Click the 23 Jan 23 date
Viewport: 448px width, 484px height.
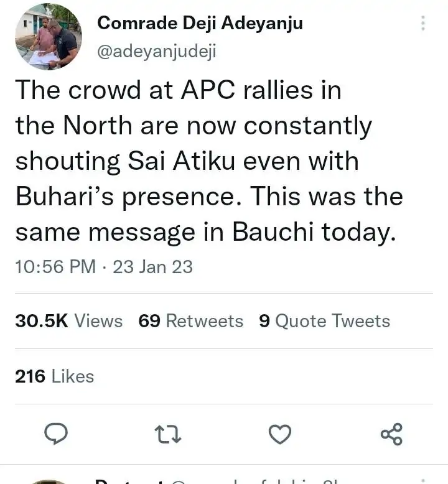(x=152, y=267)
